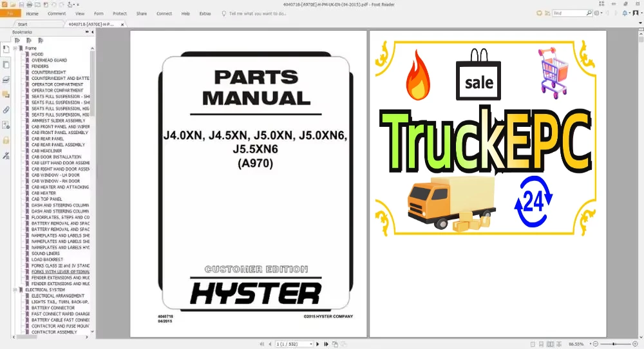The width and height of the screenshot is (644, 349).
Task: Click the first bookmark toolbar icon
Action: coord(17,40)
